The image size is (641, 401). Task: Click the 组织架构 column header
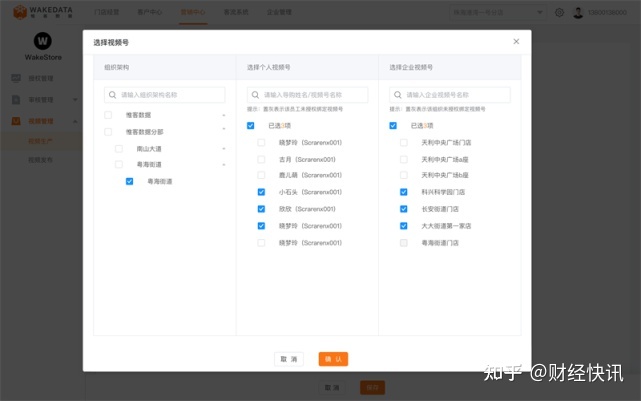pyautogui.click(x=117, y=67)
